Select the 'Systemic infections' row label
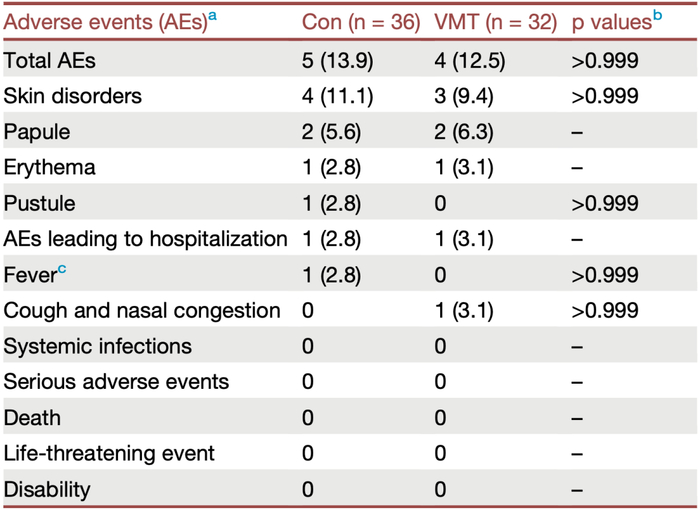The height and width of the screenshot is (510, 700). pyautogui.click(x=97, y=346)
